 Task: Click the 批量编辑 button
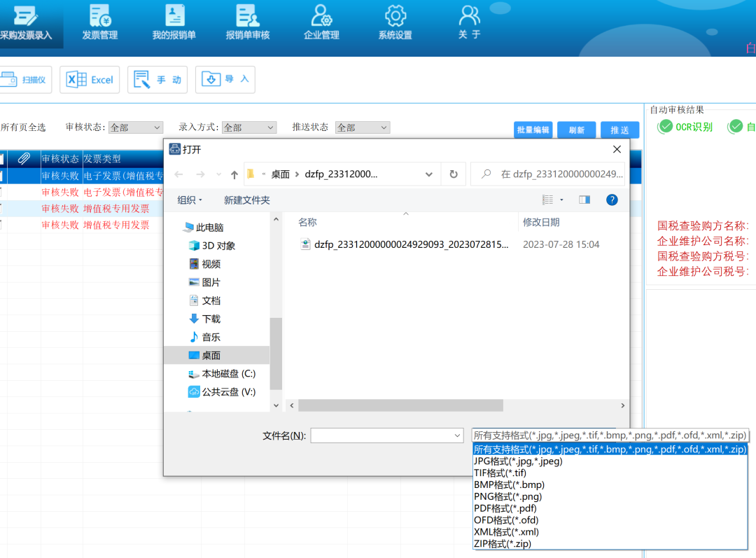pos(533,130)
